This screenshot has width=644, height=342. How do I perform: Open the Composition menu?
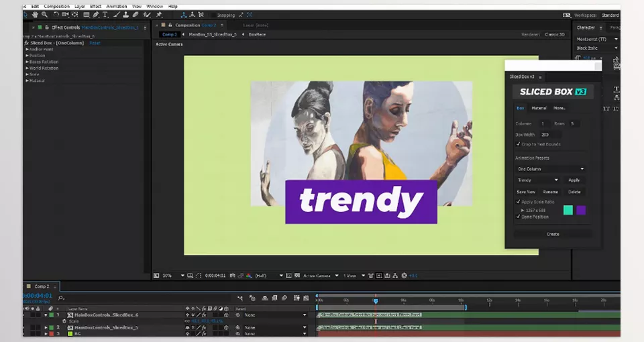57,6
